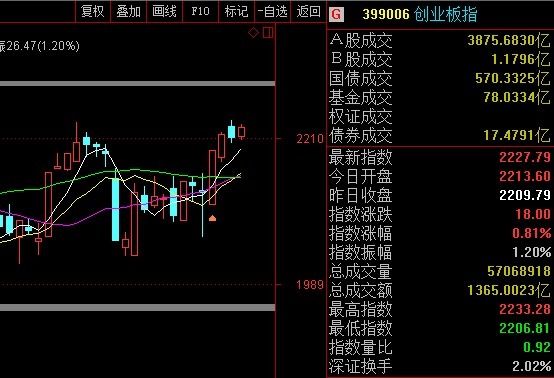This screenshot has height=378, width=554.
Task: Click the 标记 mark button
Action: pyautogui.click(x=236, y=11)
